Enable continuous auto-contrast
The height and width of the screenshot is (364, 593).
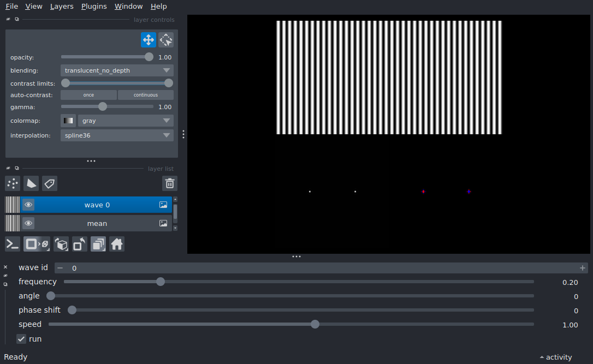point(146,95)
